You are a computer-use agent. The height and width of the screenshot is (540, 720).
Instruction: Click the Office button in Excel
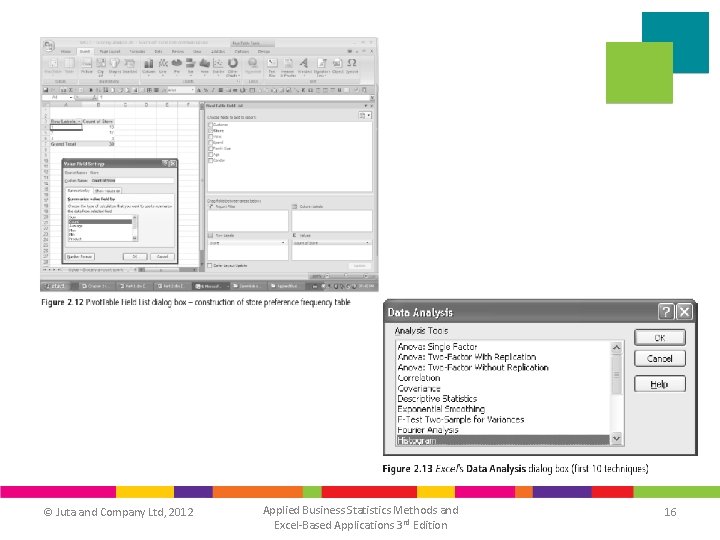(x=49, y=45)
